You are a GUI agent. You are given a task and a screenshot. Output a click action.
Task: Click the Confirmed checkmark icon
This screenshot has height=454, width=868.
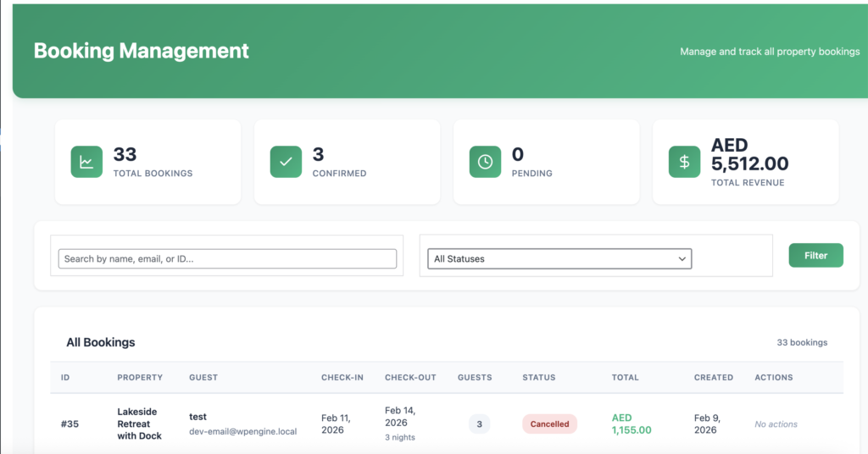286,162
